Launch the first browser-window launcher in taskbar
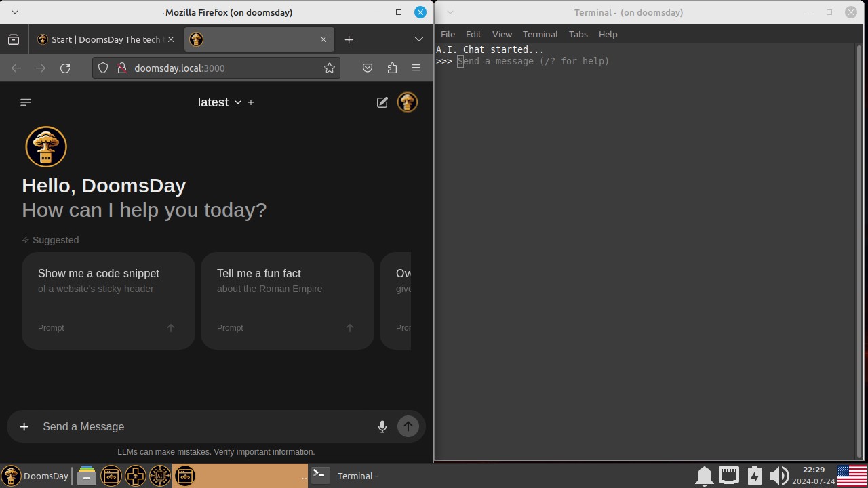Image resolution: width=868 pixels, height=488 pixels. click(x=111, y=476)
